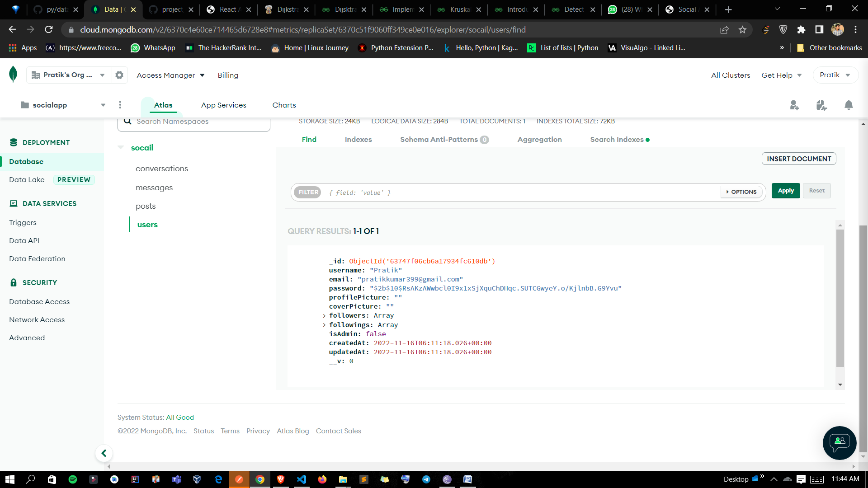The image size is (868, 488).
Task: Apply the current filter query
Action: pos(785,191)
